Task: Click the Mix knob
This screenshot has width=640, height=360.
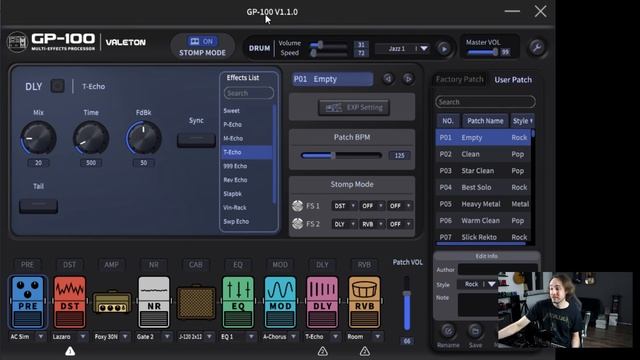Action: click(x=38, y=138)
